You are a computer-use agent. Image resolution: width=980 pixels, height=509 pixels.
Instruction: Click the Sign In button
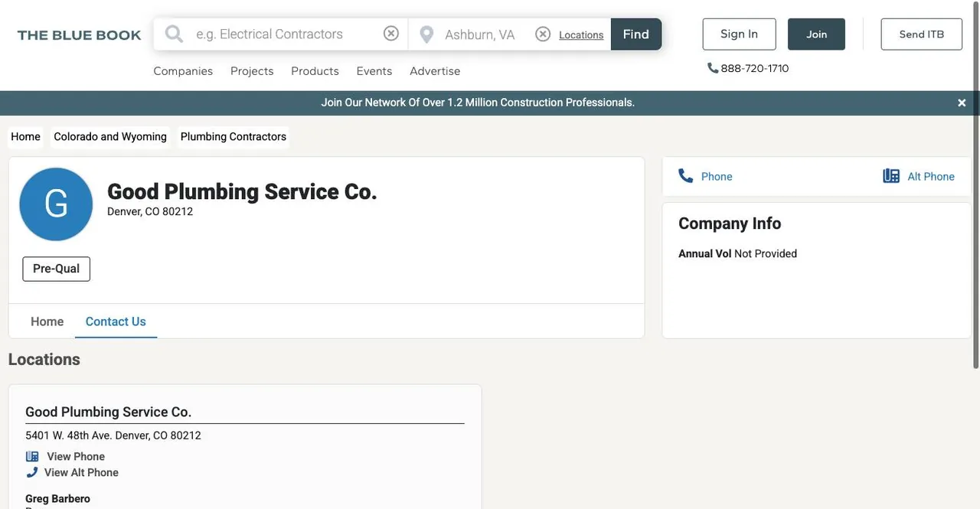(739, 34)
